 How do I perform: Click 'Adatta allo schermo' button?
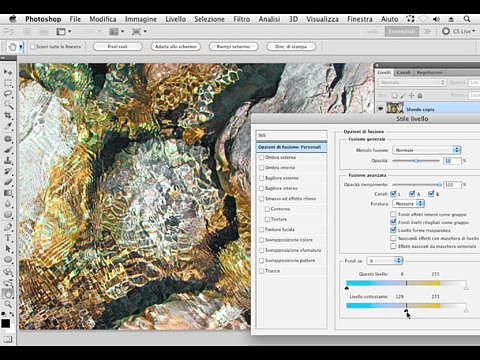click(175, 46)
